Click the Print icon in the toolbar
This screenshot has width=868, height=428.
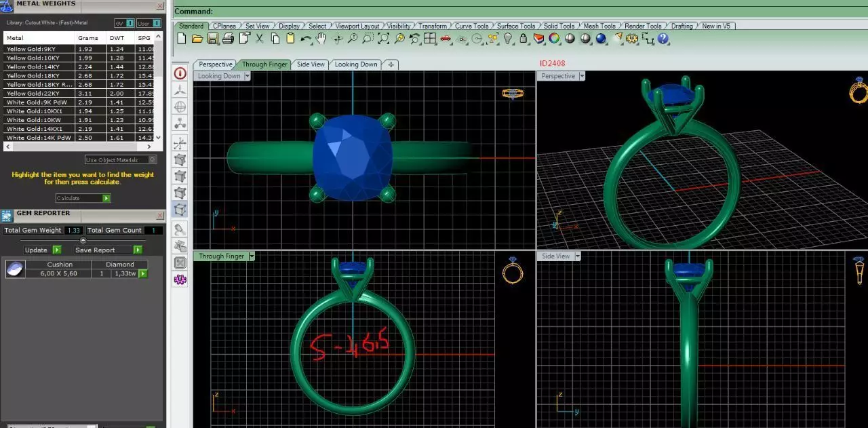click(228, 39)
